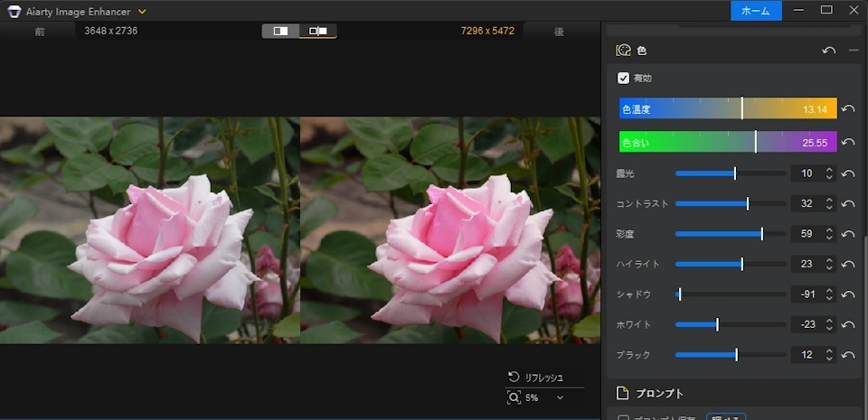Select the split side-by-side compare view icon
The image size is (868, 420).
coord(317,31)
